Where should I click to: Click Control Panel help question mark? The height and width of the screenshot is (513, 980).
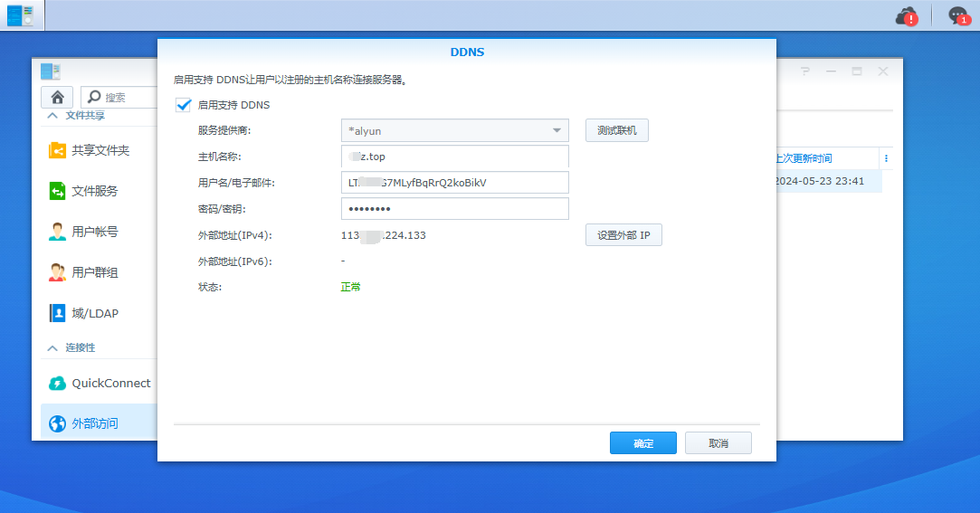tap(805, 71)
